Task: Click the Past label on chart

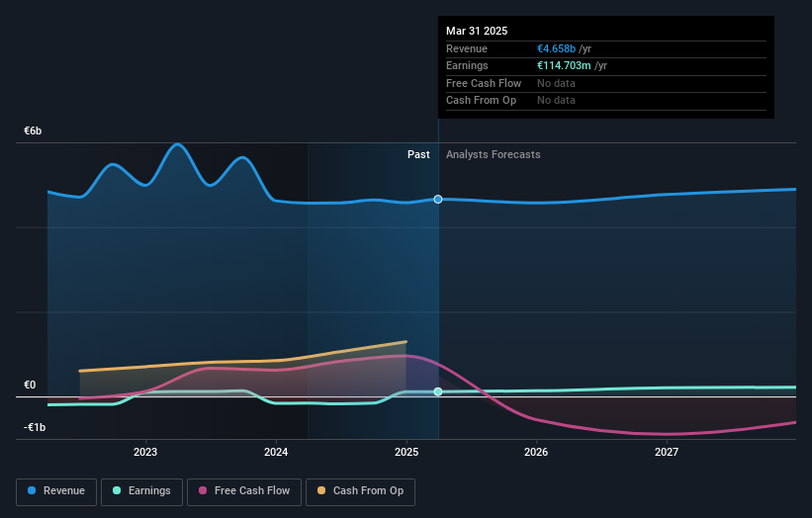Action: click(x=418, y=155)
